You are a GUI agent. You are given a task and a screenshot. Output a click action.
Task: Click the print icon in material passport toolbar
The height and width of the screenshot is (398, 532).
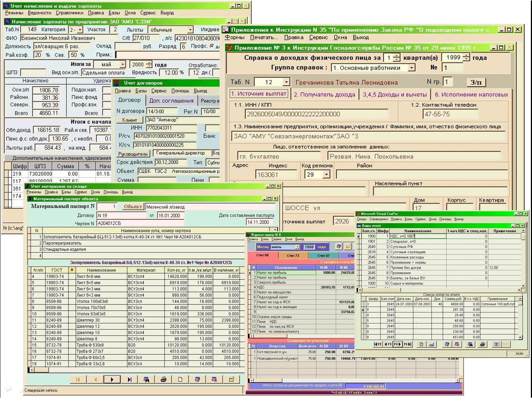[x=164, y=379]
